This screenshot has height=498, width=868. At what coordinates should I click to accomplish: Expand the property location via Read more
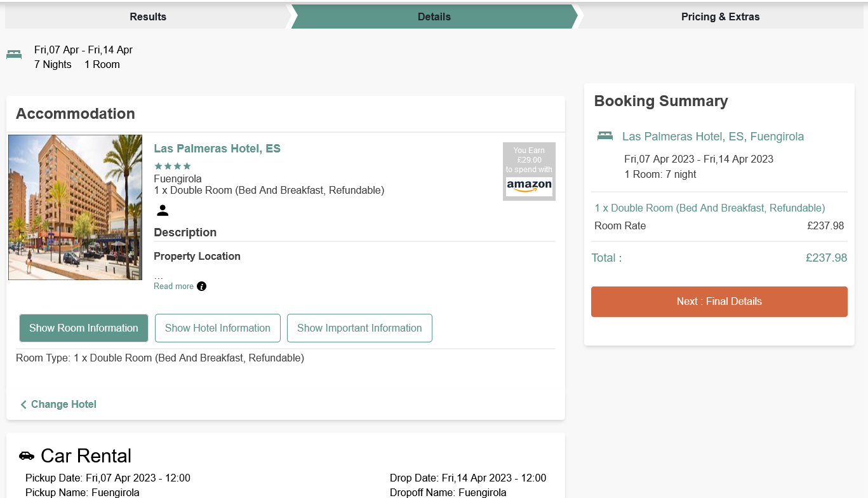(x=173, y=286)
